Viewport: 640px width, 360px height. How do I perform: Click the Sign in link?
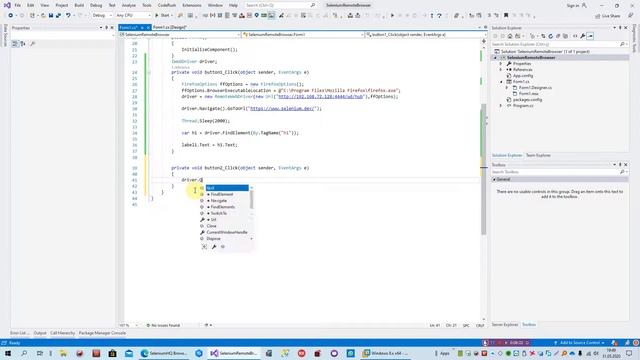[577, 5]
